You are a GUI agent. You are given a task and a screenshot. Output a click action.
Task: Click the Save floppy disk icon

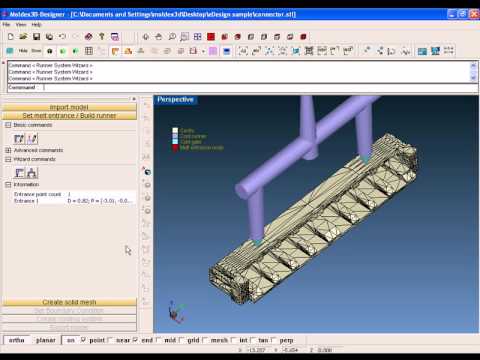[x=36, y=37]
